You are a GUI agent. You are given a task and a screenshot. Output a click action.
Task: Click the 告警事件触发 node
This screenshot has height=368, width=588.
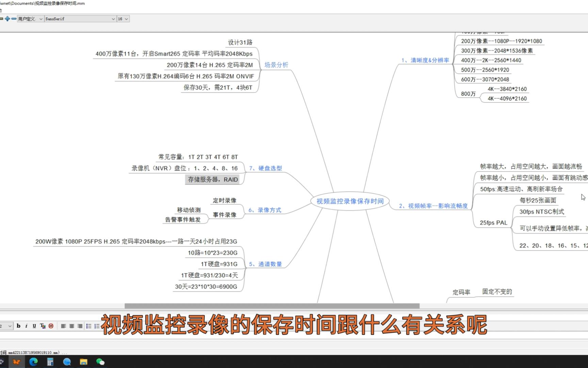click(183, 219)
